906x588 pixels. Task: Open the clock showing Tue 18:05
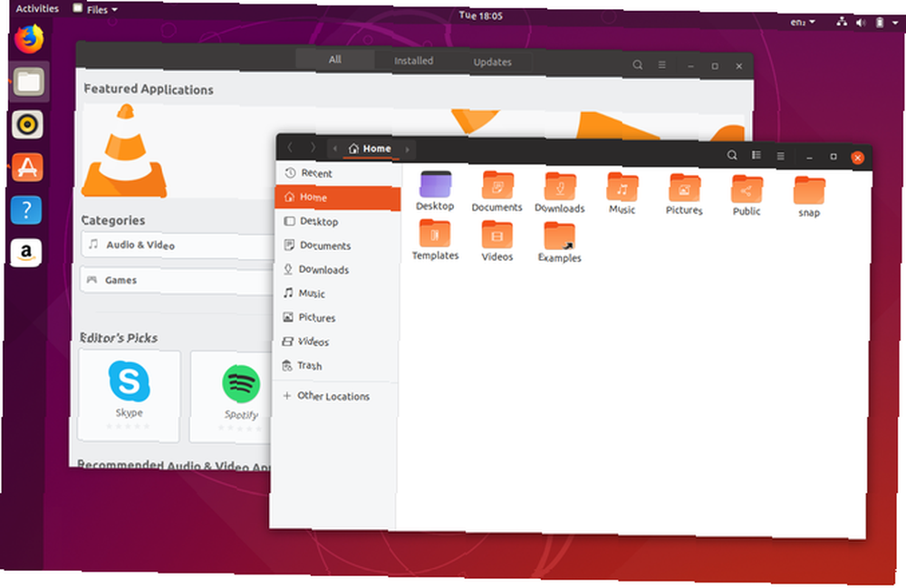pyautogui.click(x=481, y=15)
